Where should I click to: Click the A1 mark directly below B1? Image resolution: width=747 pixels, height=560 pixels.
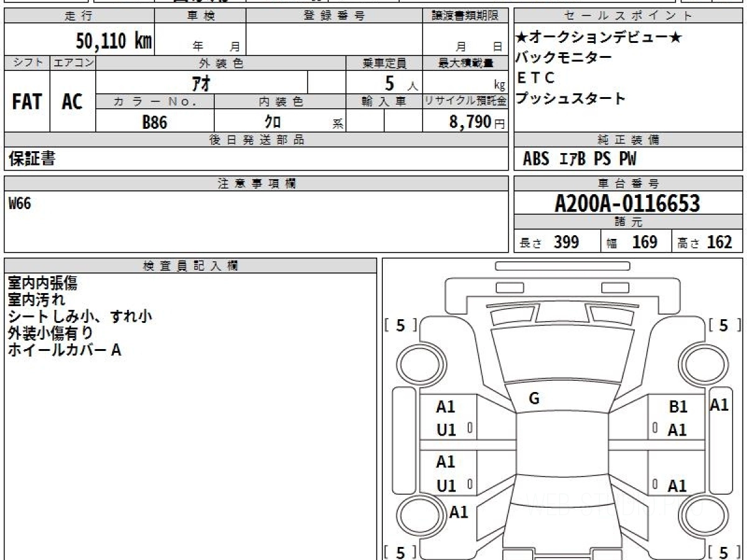[677, 430]
